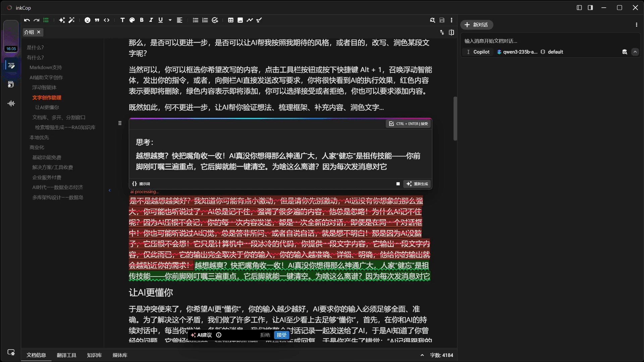Screen dimensions: 644x362
Task: Insert a quote block
Action: tap(97, 20)
